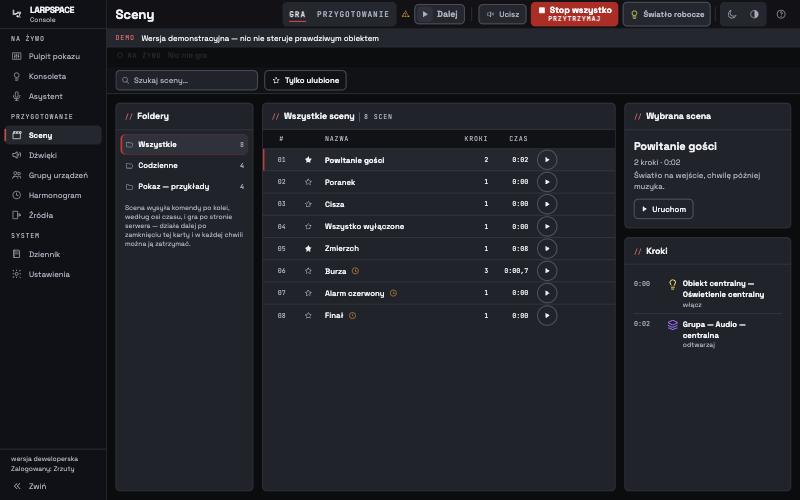Image resolution: width=800 pixels, height=500 pixels.
Task: Play the Cisza scene
Action: pyautogui.click(x=547, y=204)
